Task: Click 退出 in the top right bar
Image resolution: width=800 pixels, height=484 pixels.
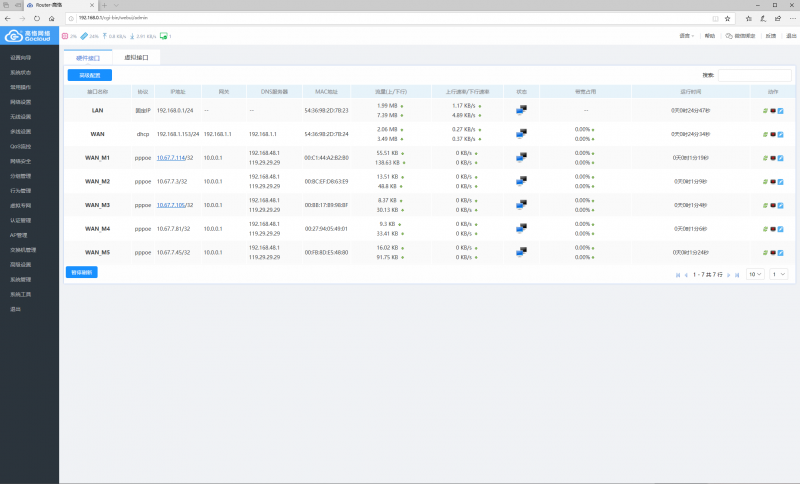Action: (791, 36)
